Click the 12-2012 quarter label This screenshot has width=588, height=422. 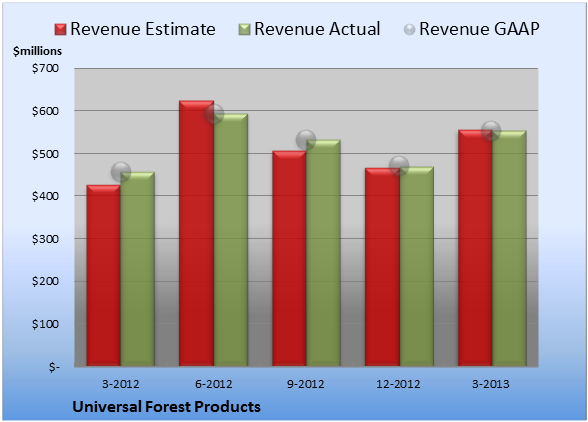tap(398, 384)
